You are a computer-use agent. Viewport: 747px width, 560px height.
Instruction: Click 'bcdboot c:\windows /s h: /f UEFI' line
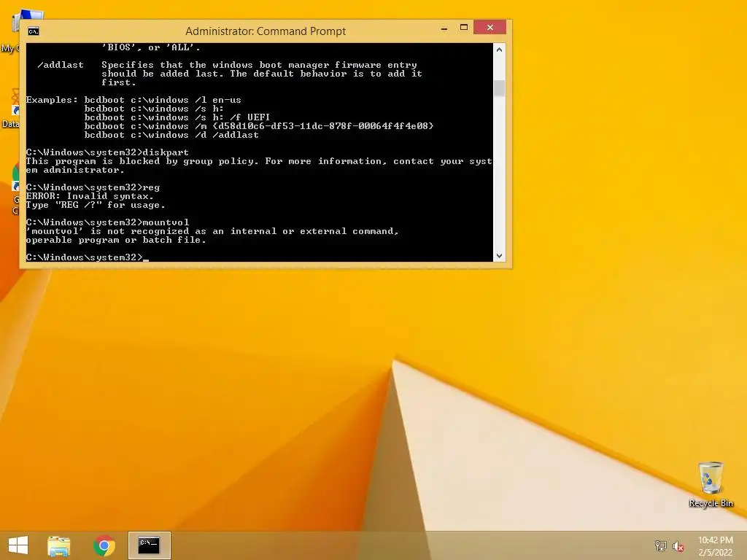tap(177, 117)
